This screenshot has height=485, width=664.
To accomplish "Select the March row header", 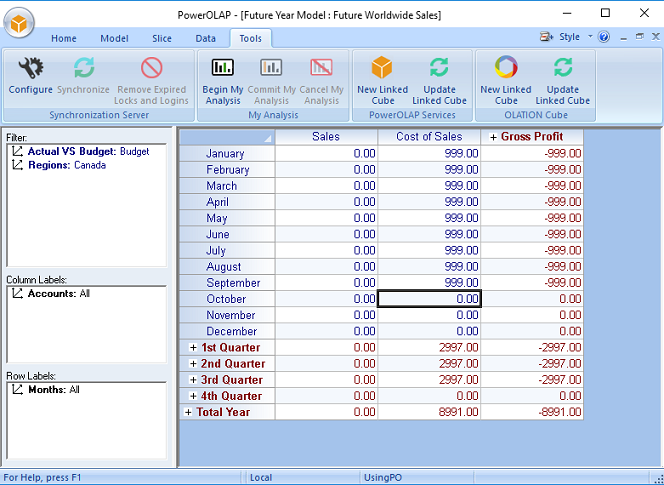I will pos(227,186).
